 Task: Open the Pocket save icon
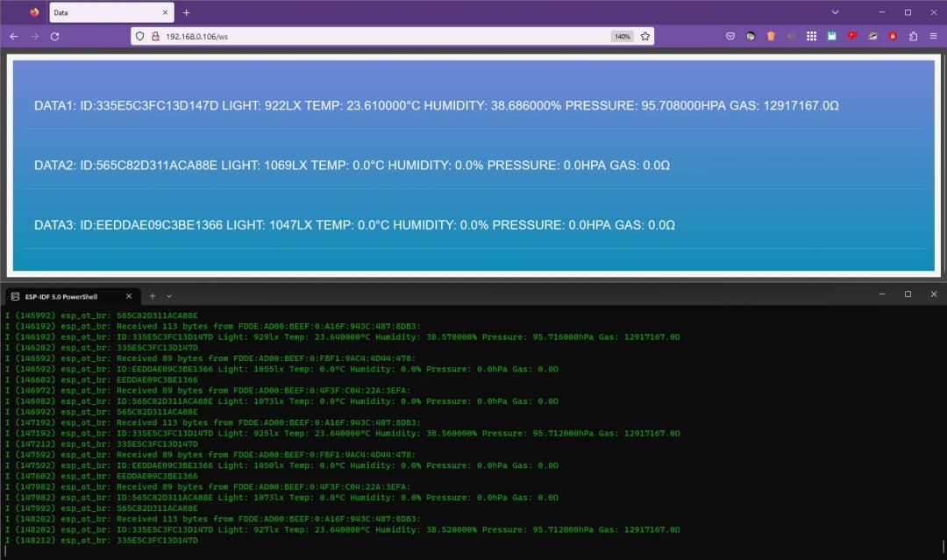point(730,36)
